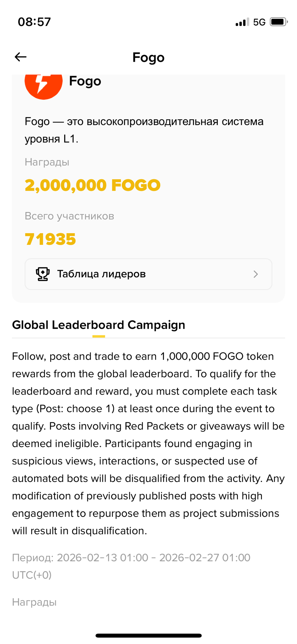Screen dimensions: 297x644
Task: Tap the Fogo L1 description text
Action: tap(144, 130)
